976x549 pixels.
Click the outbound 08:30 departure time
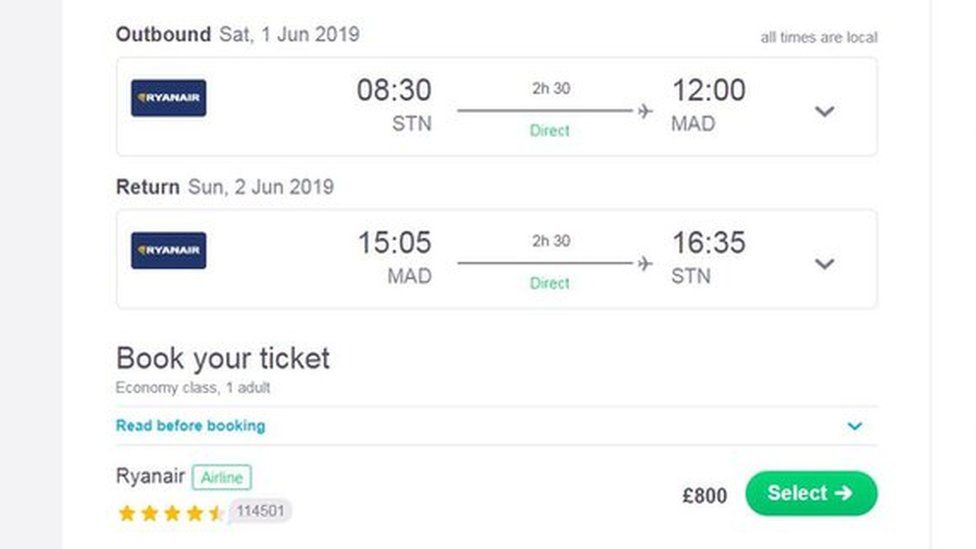[x=394, y=90]
